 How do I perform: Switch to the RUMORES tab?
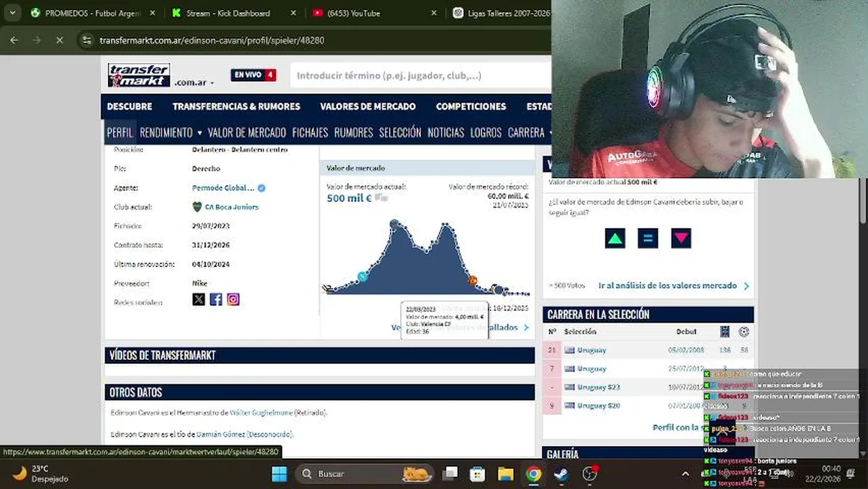click(354, 132)
